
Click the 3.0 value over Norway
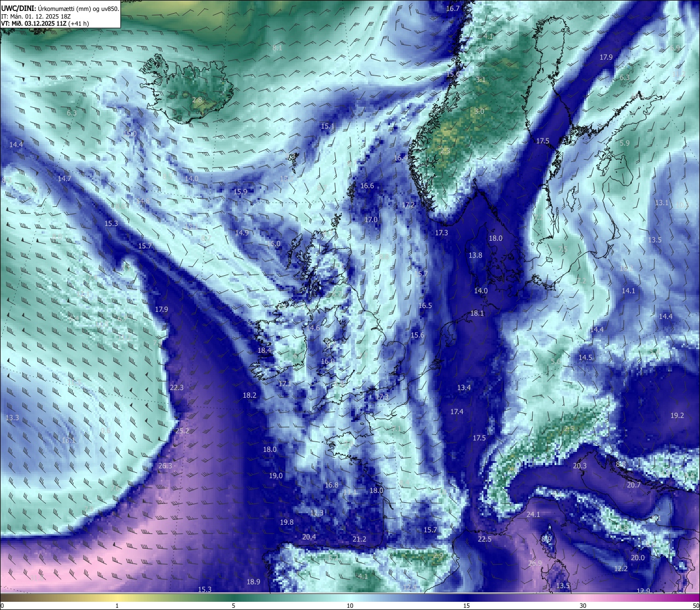479,112
